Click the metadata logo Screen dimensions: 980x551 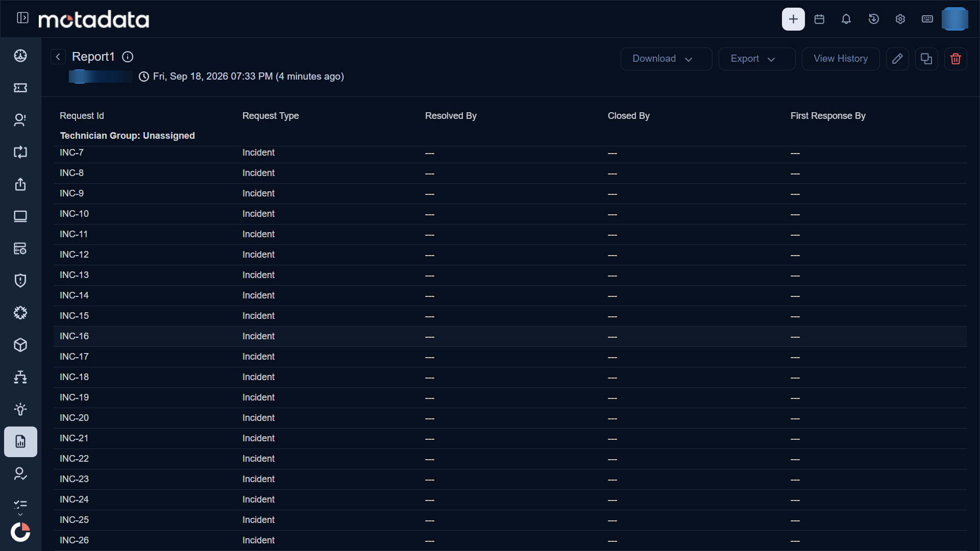[94, 19]
